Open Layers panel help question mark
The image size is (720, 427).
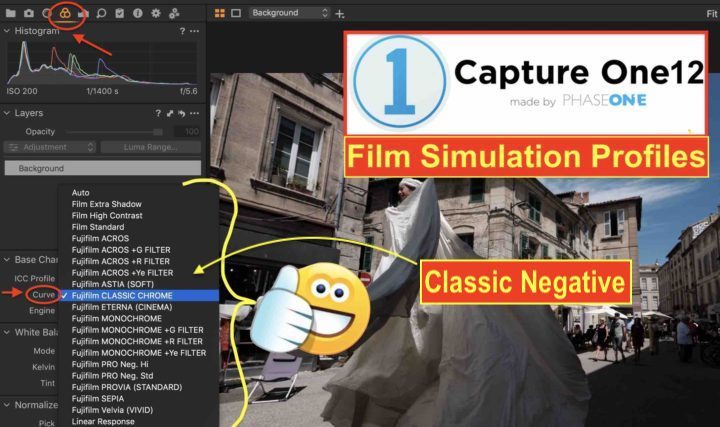pyautogui.click(x=158, y=113)
